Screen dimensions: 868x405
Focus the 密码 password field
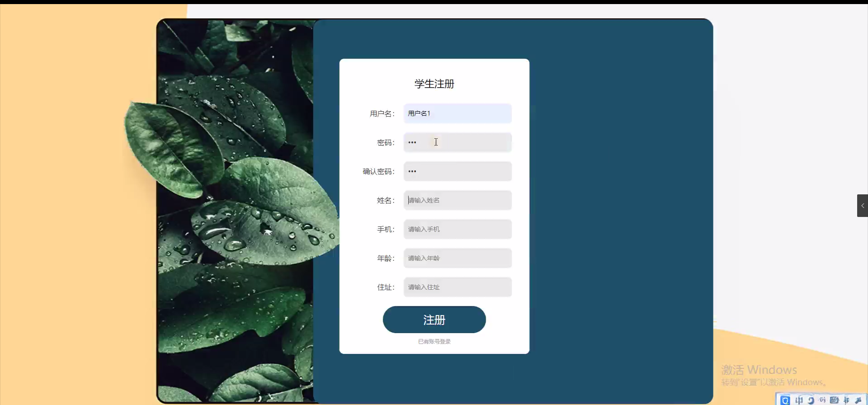458,142
